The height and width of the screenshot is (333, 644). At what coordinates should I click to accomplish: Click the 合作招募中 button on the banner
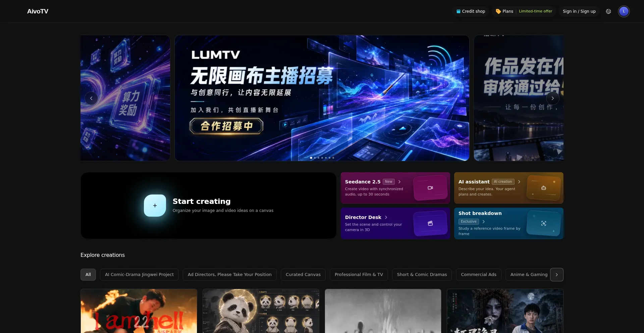click(x=226, y=126)
